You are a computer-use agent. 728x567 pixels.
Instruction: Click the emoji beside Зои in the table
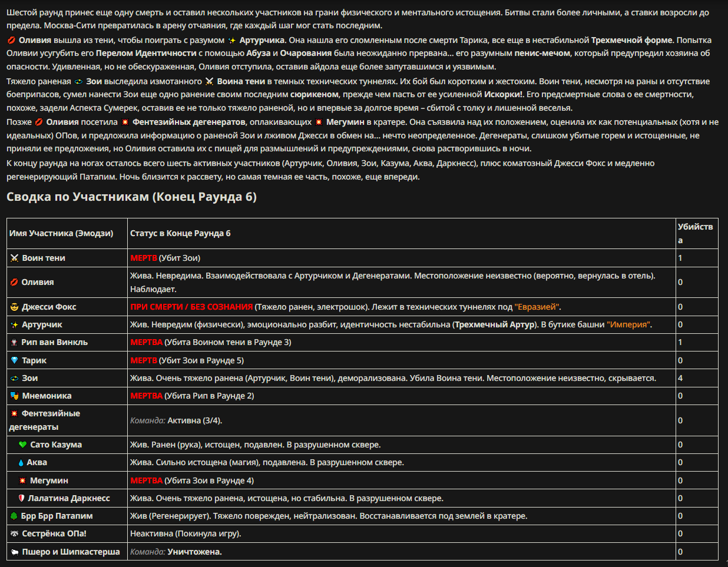pos(15,378)
